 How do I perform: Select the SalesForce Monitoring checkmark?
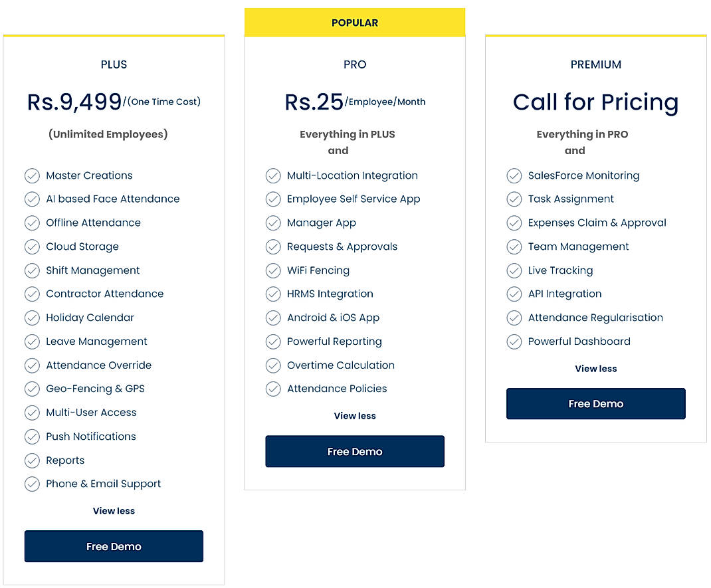[514, 175]
